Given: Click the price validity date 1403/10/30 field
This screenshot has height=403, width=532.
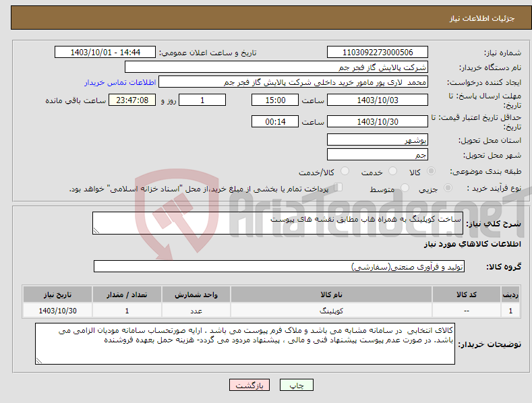Looking at the screenshot, I should tap(378, 121).
